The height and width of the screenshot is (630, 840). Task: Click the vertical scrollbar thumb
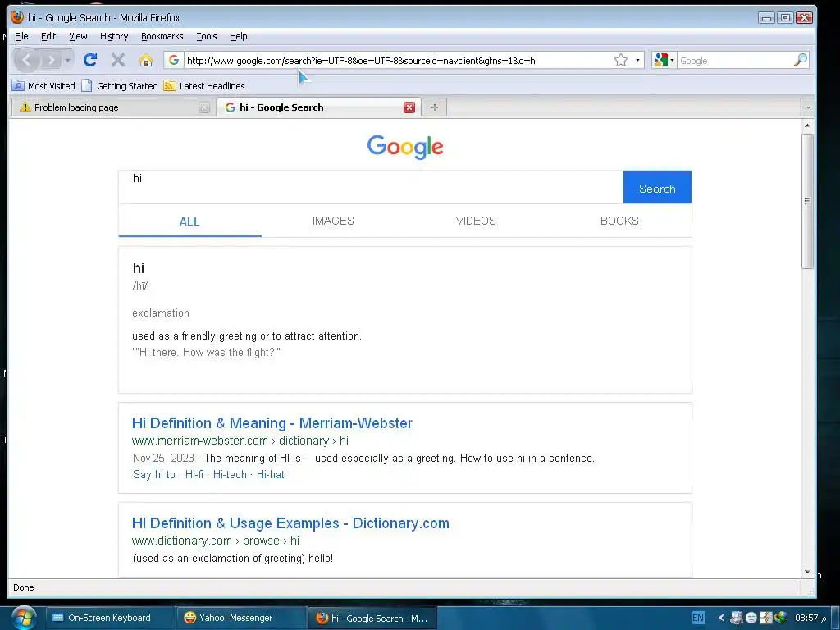[x=807, y=202]
